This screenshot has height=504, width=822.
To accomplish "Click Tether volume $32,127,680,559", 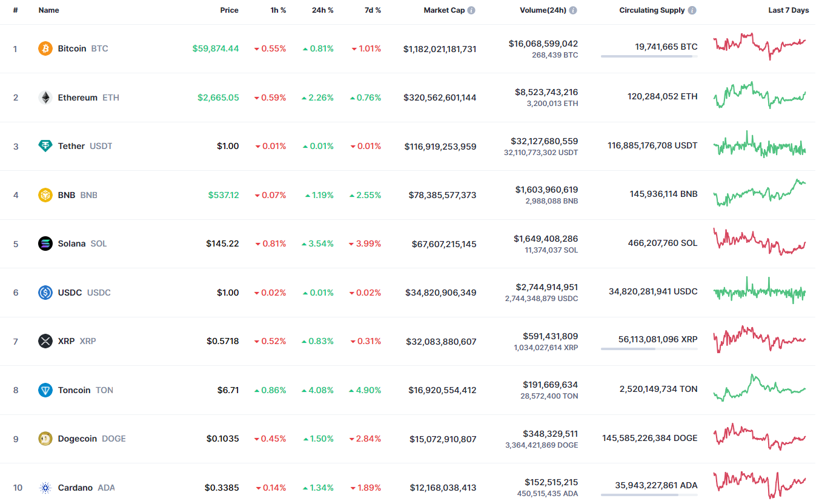I will point(544,141).
